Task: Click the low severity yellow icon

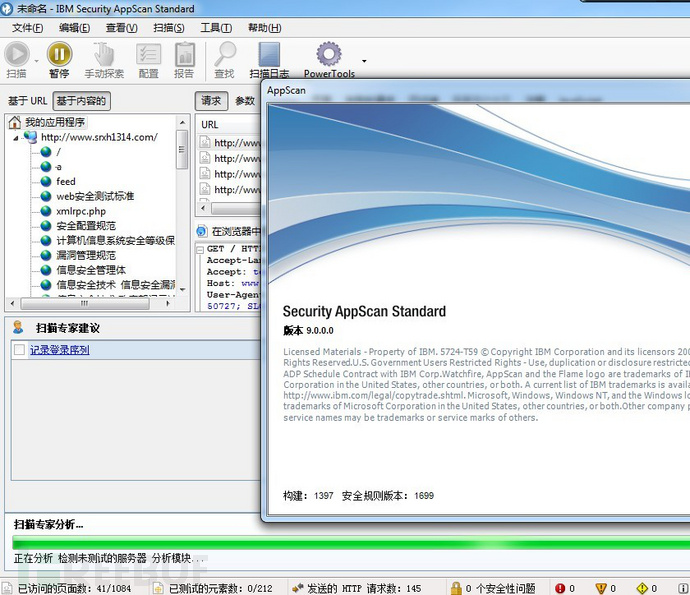Action: [642, 588]
